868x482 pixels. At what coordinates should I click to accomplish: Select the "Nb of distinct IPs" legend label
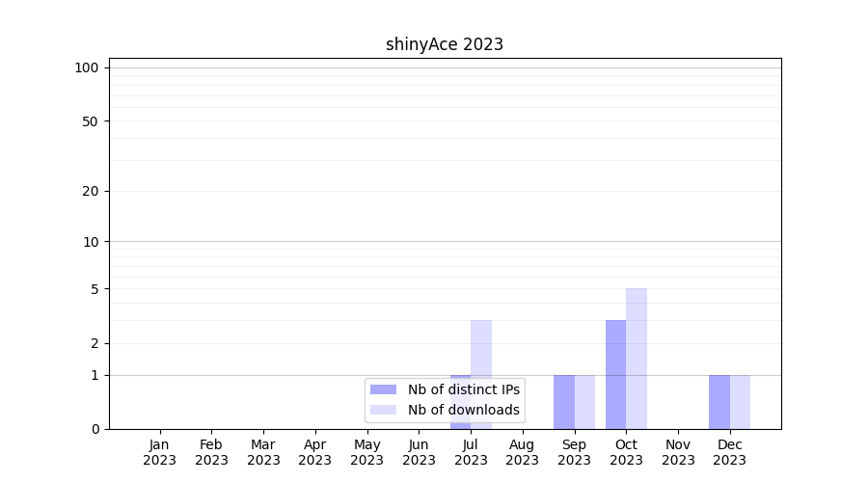click(x=463, y=389)
